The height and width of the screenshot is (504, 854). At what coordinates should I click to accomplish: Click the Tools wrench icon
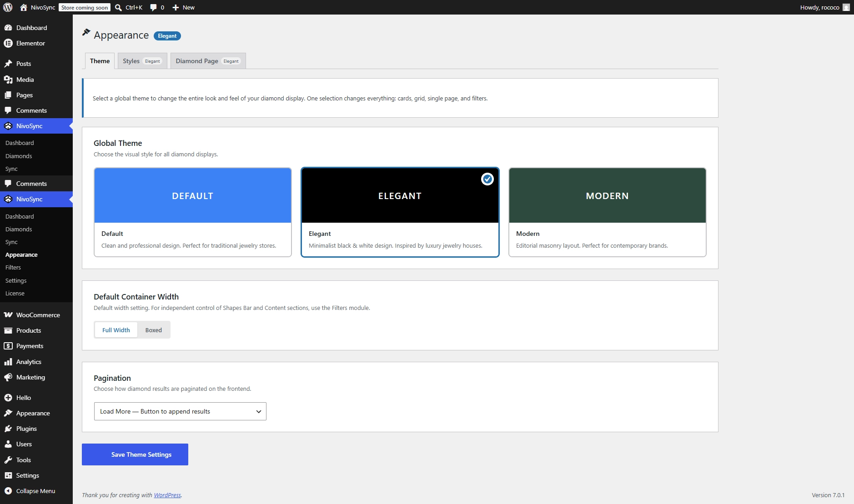click(8, 460)
